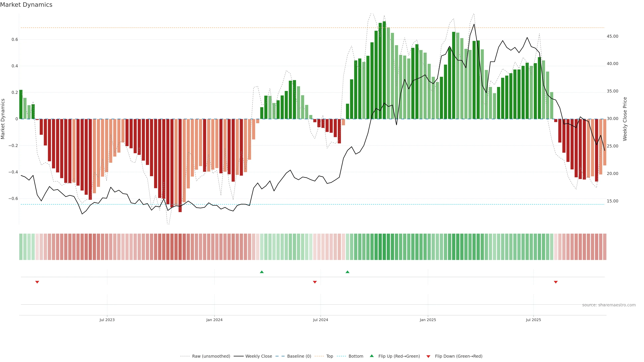Click the Flip Down red triangle legend icon

coord(428,356)
